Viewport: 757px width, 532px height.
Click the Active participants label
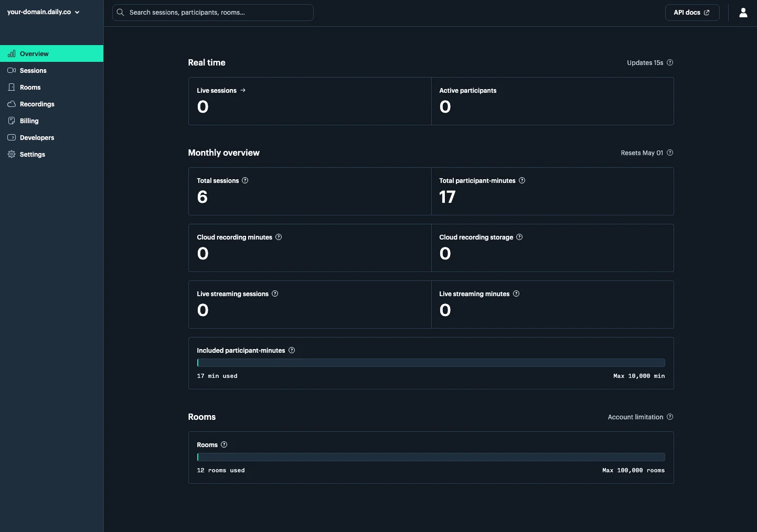tap(468, 91)
